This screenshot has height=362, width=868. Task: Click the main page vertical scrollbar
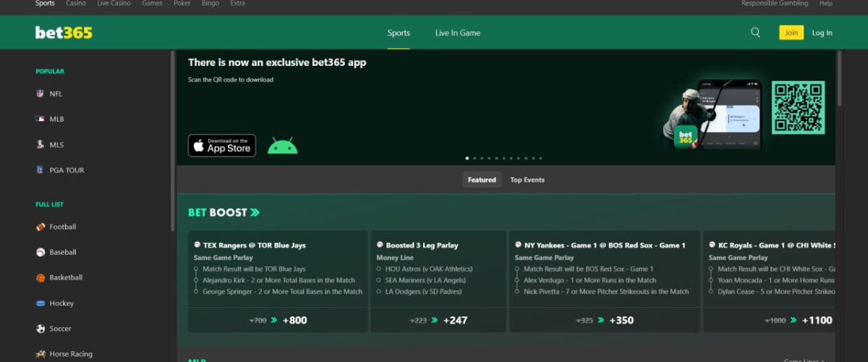click(x=839, y=78)
